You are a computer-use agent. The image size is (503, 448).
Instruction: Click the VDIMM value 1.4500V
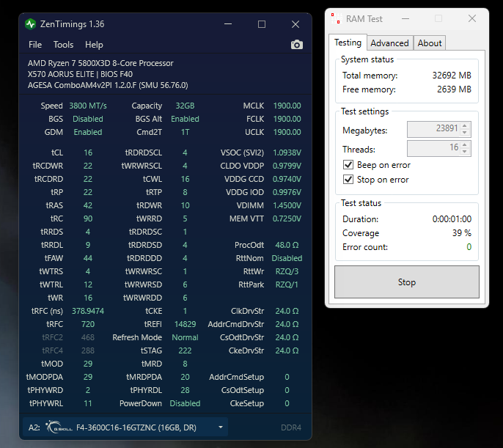(x=287, y=205)
